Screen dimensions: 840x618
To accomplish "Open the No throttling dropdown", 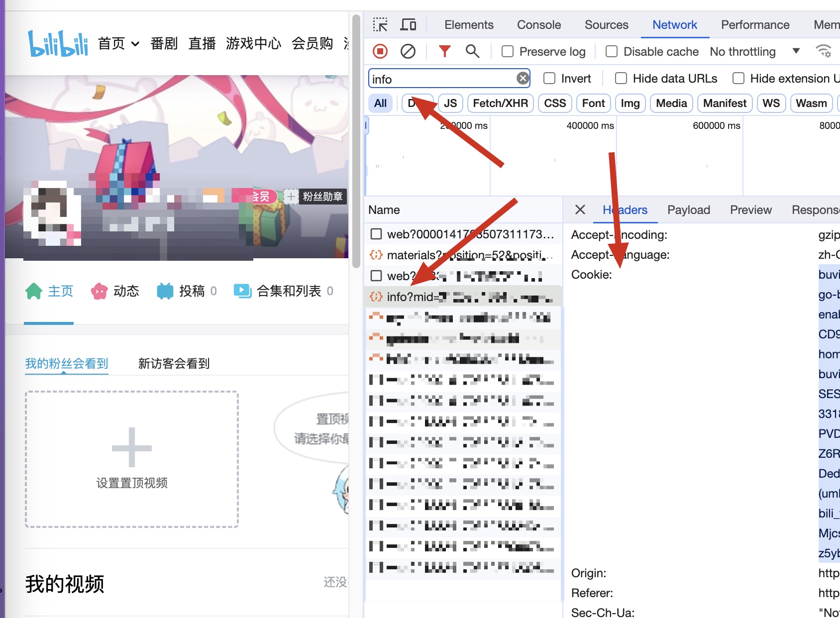I will (754, 51).
